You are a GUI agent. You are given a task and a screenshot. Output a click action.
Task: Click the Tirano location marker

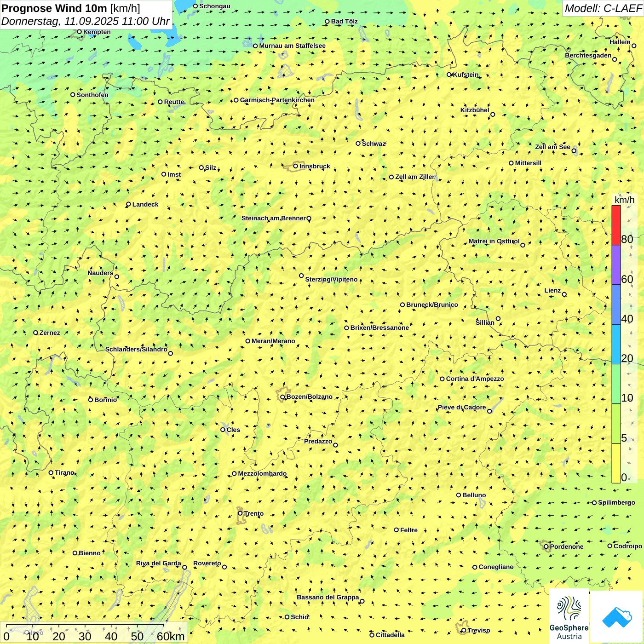pyautogui.click(x=51, y=472)
